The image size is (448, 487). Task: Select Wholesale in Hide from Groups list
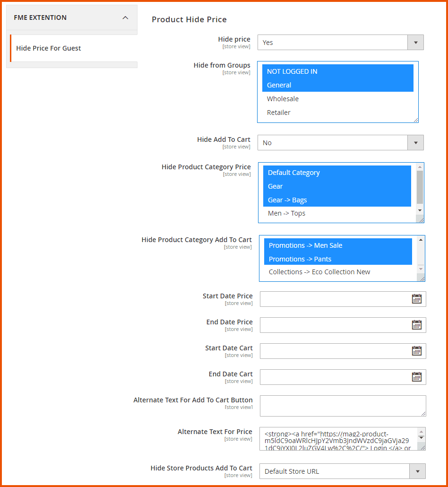click(283, 99)
